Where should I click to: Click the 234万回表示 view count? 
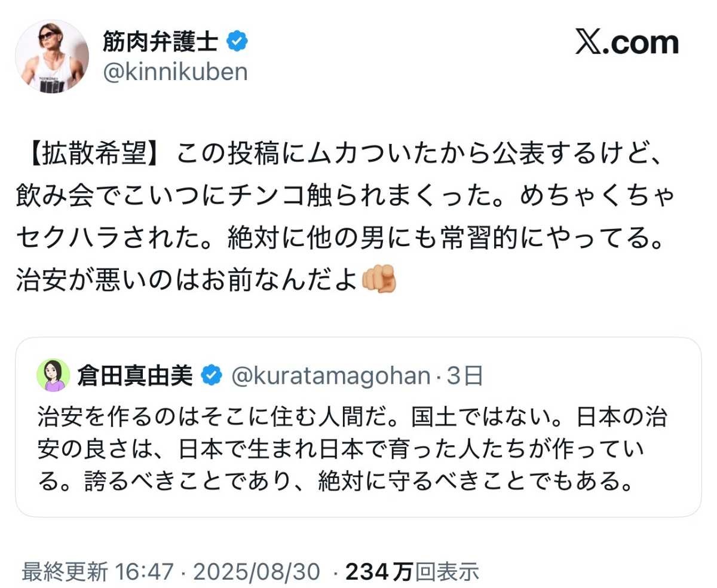(x=412, y=571)
